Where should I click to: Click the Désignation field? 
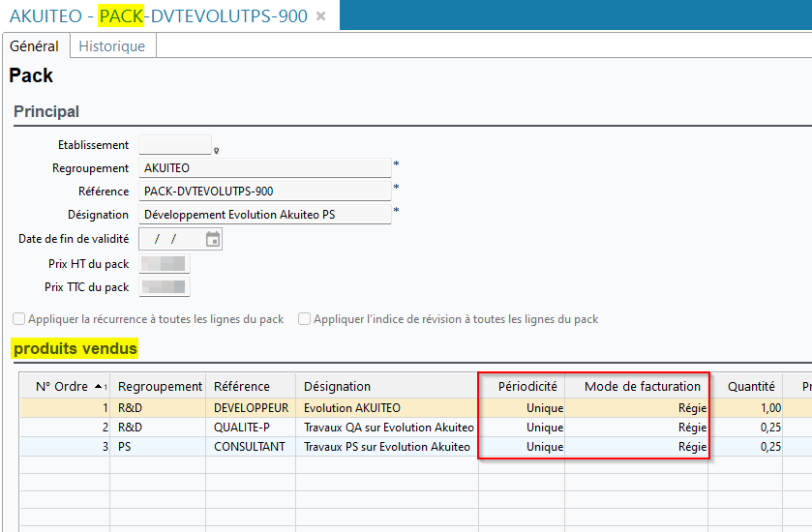[x=264, y=214]
